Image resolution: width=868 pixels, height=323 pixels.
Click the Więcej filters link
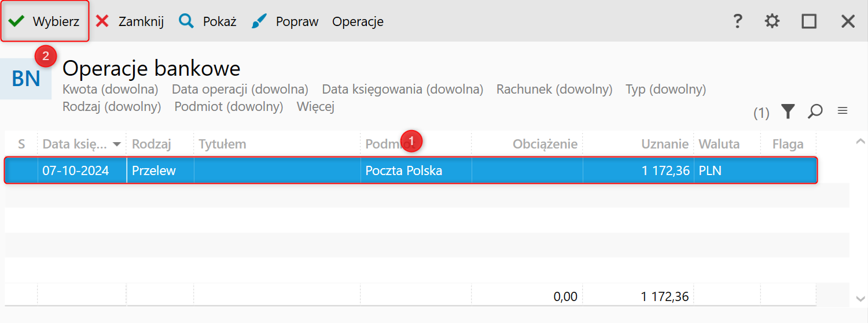click(315, 107)
